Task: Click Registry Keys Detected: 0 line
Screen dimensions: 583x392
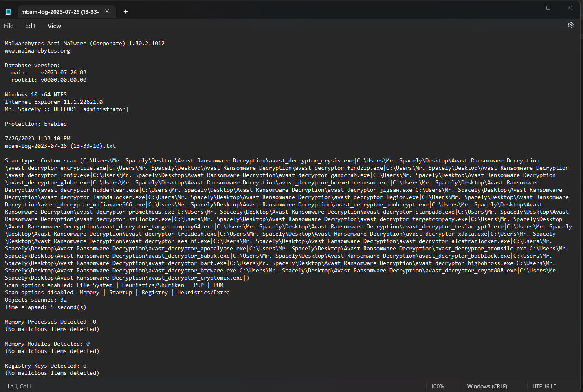Action: (x=46, y=366)
